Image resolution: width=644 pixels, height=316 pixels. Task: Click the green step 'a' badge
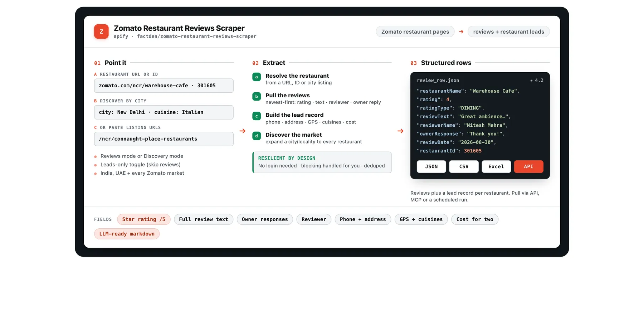click(257, 77)
